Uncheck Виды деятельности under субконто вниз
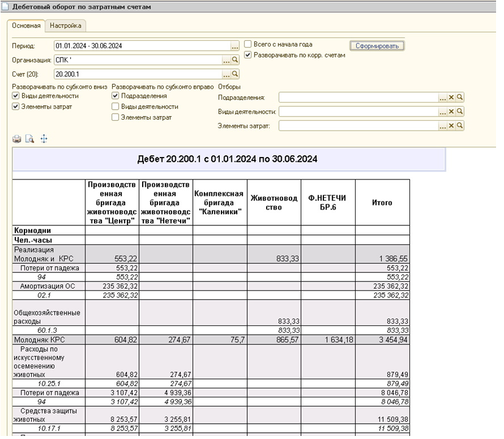The width and height of the screenshot is (504, 439). click(16, 96)
